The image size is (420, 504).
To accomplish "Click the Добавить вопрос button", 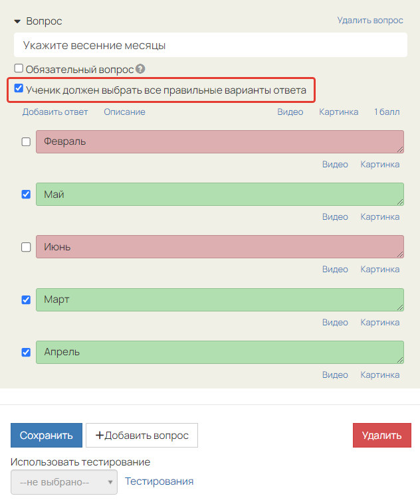I will [142, 436].
